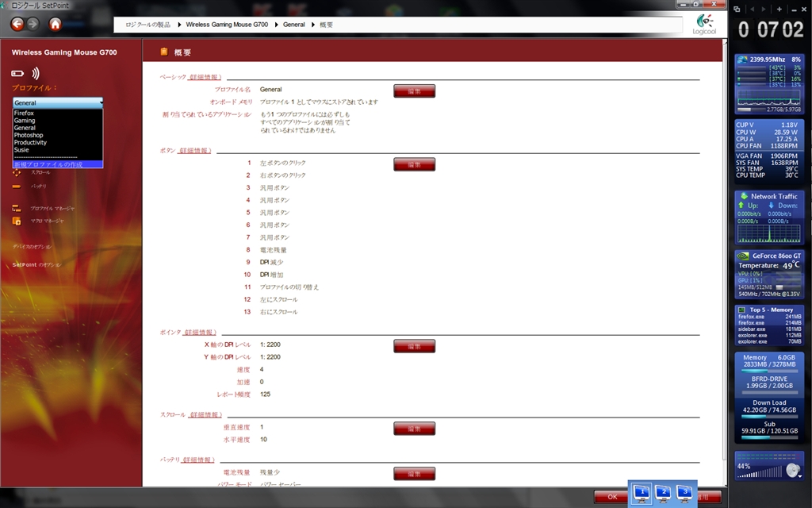Click the Top 5 Memory gadget icon
This screenshot has height=508, width=812.
click(x=741, y=310)
